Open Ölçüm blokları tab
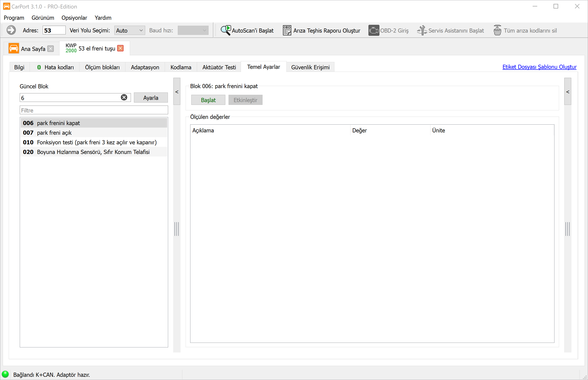 (102, 67)
